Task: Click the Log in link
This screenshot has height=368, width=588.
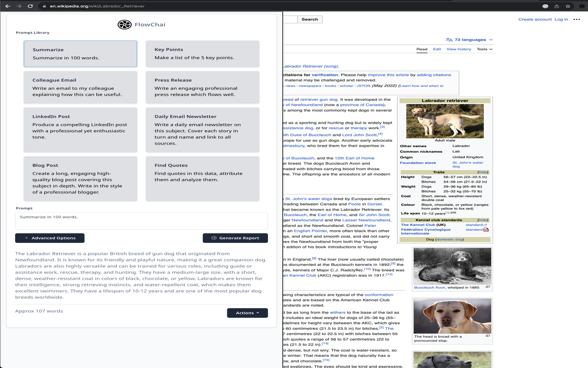Action: (x=561, y=19)
